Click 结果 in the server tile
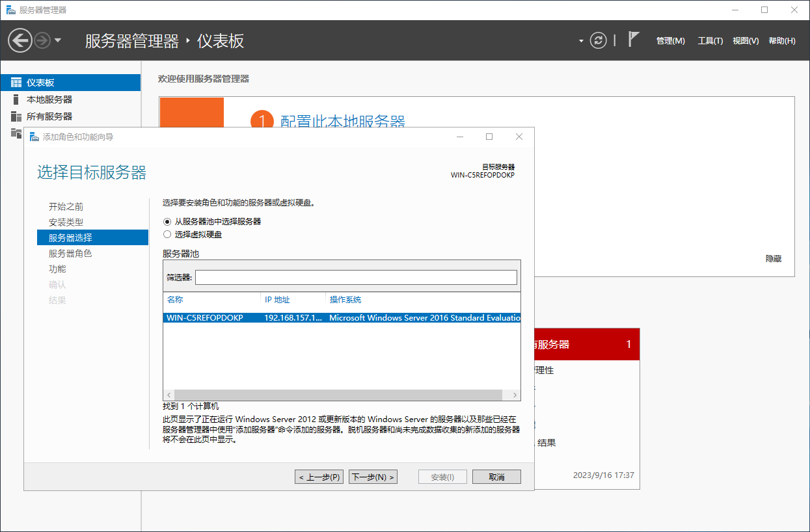810x532 pixels. (x=547, y=443)
